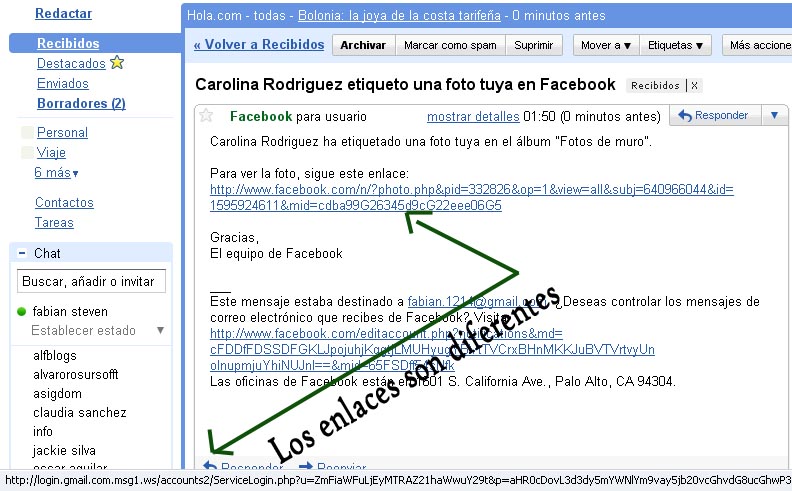Click the green status dot of fabian steven

pyautogui.click(x=21, y=312)
